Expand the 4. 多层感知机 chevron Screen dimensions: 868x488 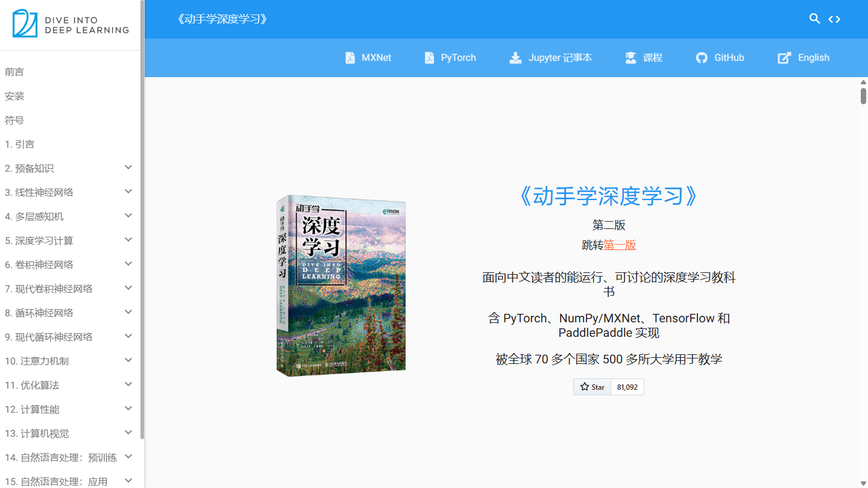point(128,216)
